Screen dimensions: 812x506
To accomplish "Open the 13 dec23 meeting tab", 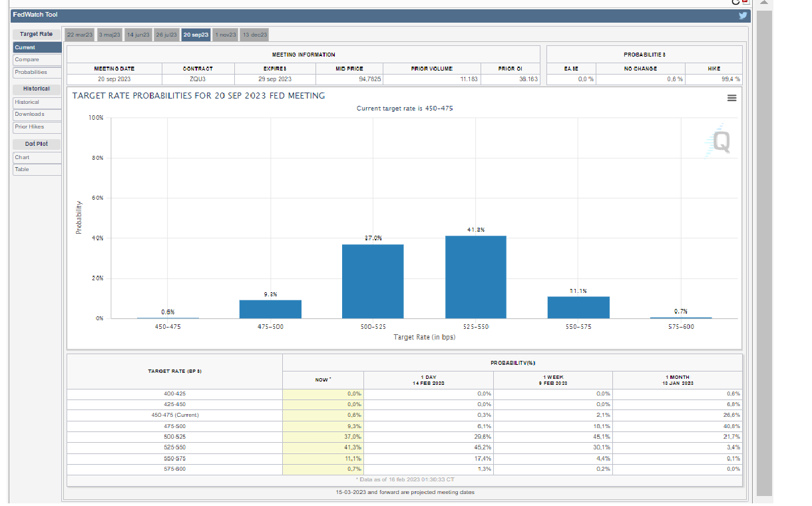I will click(255, 35).
